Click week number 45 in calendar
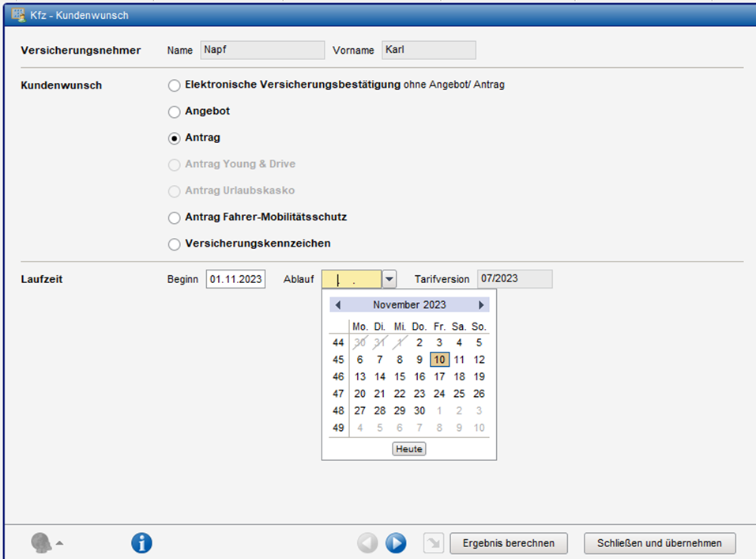The width and height of the screenshot is (756, 559). [x=338, y=360]
